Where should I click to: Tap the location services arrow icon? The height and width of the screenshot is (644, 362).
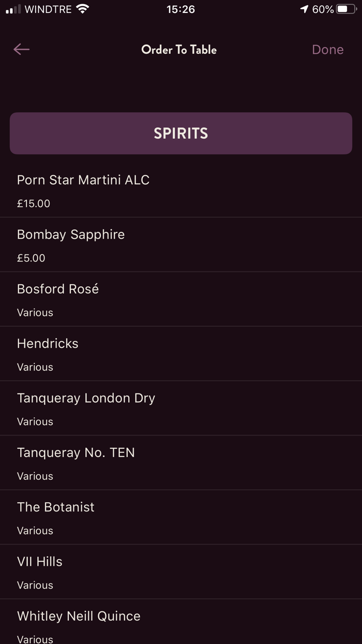[x=304, y=9]
